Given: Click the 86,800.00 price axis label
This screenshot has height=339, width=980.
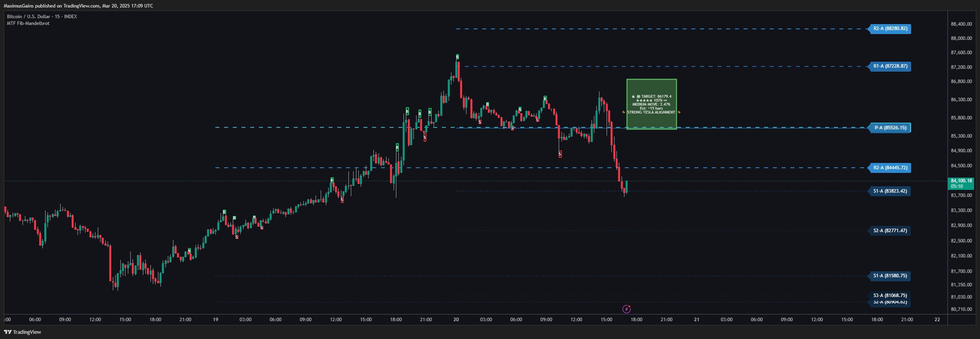Looking at the screenshot, I should click(961, 81).
